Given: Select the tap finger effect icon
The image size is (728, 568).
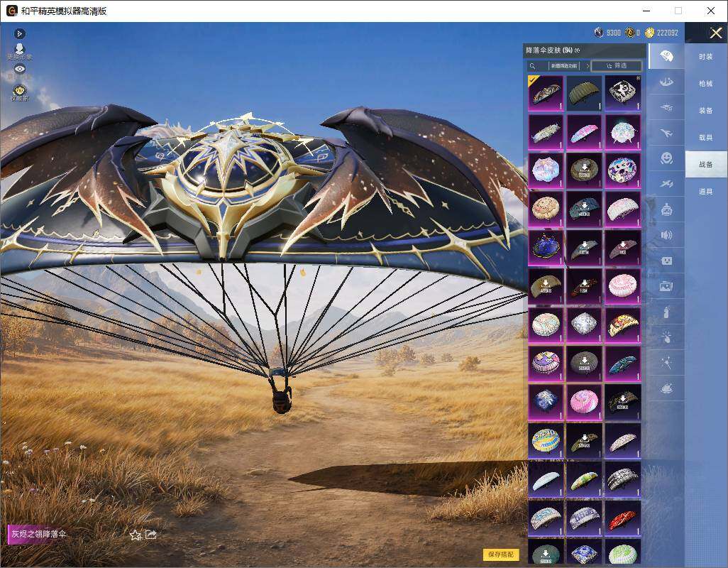Looking at the screenshot, I should pos(666,337).
